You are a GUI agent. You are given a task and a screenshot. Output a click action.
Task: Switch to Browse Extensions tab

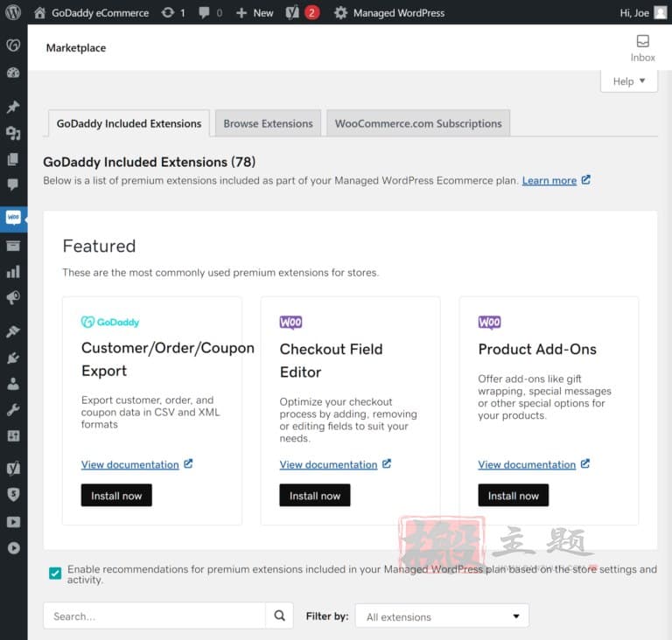(268, 123)
